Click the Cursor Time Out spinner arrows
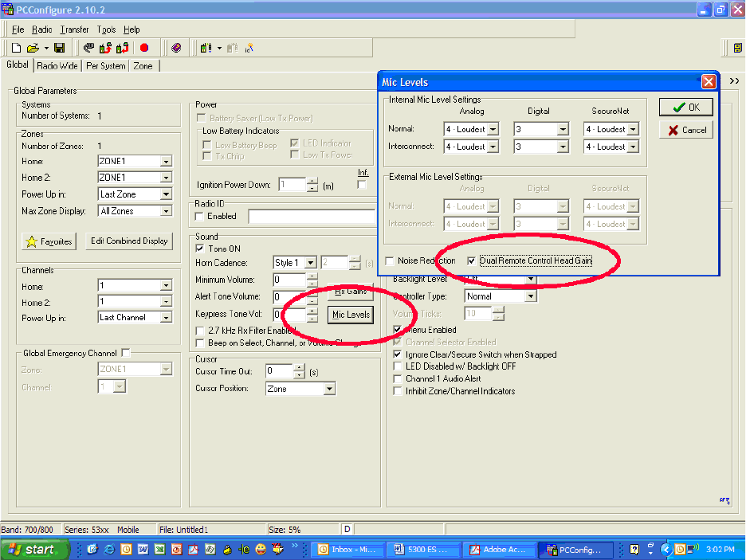Viewport: 746px width, 560px height. [x=299, y=370]
